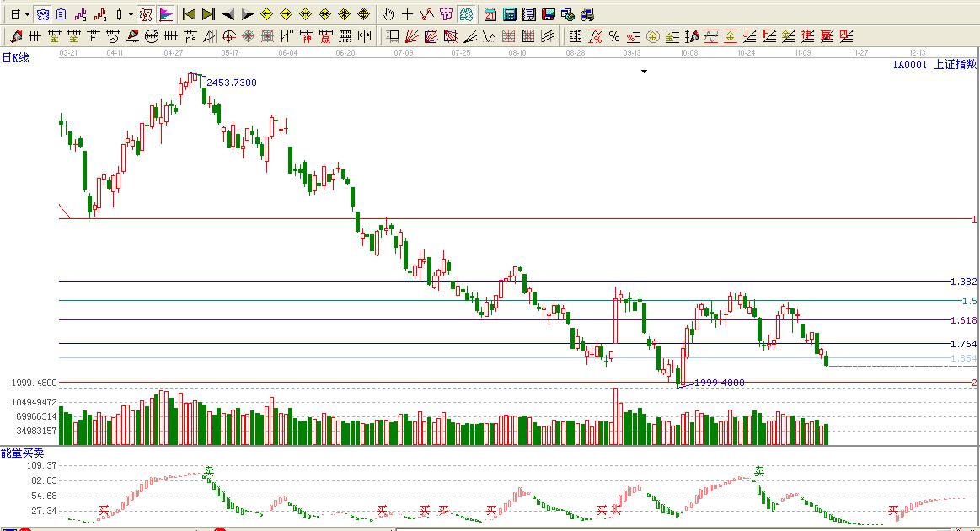Step forward with the black right arrow
This screenshot has height=531, width=980.
pyautogui.click(x=247, y=14)
